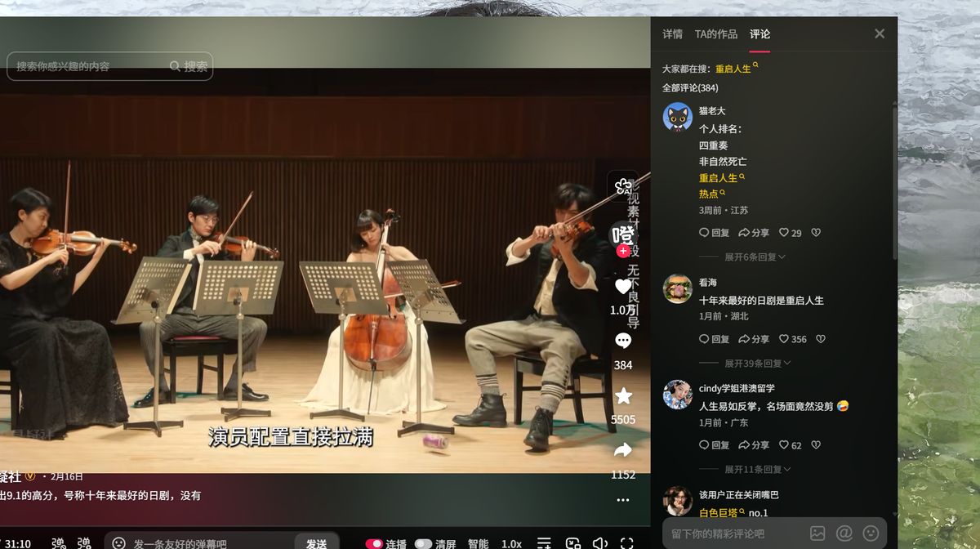The height and width of the screenshot is (549, 980).
Task: Open comments via the speech bubble icon
Action: tap(623, 341)
